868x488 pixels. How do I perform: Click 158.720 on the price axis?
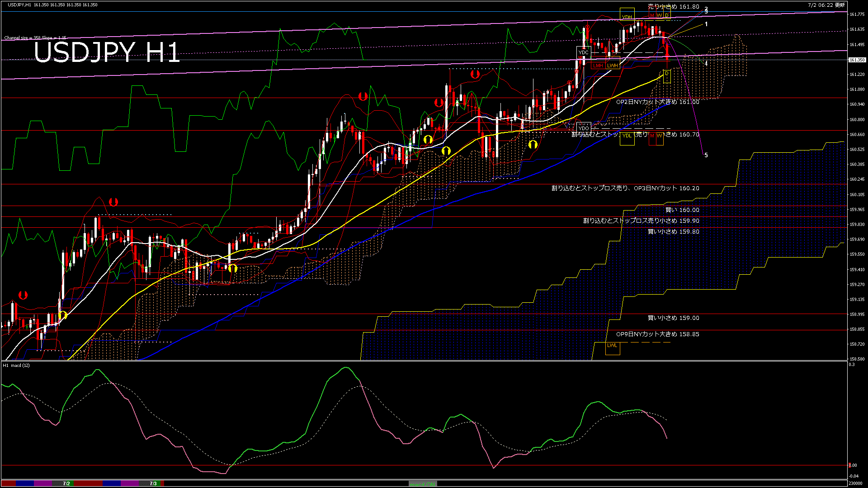point(857,344)
